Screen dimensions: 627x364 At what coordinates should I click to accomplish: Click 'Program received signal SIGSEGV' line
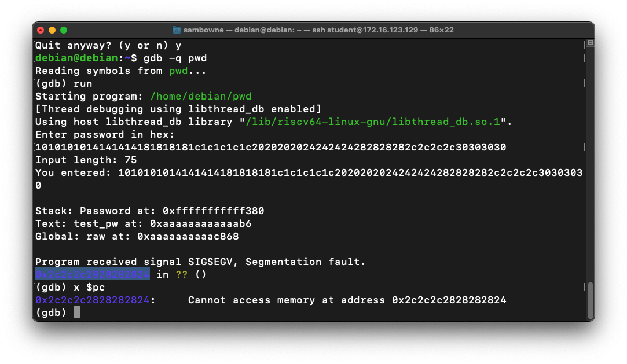[x=200, y=262]
